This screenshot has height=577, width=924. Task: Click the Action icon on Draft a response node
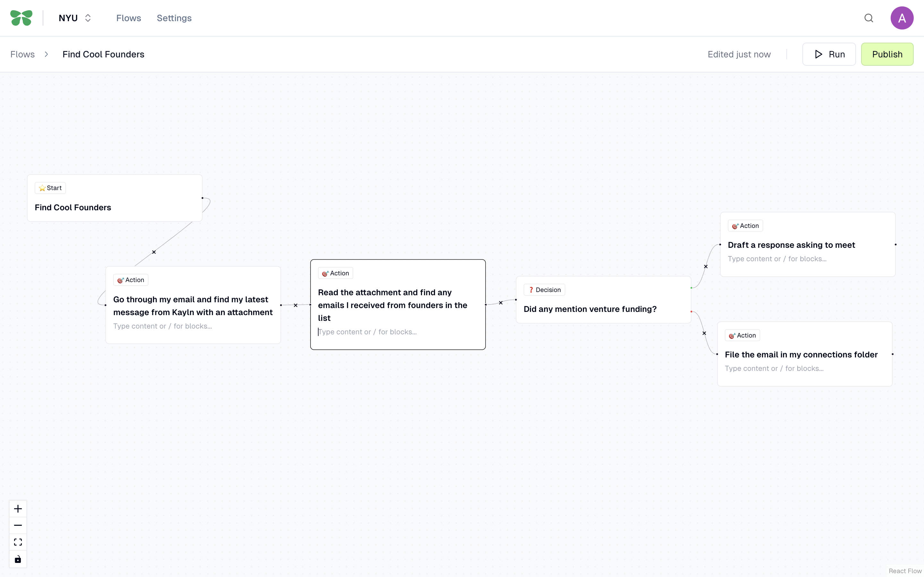tap(734, 225)
